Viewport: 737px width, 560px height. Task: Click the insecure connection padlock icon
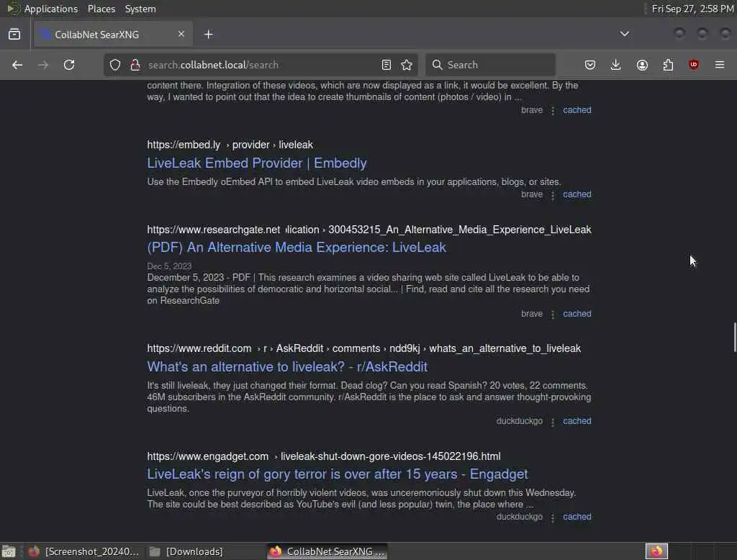[x=135, y=65]
